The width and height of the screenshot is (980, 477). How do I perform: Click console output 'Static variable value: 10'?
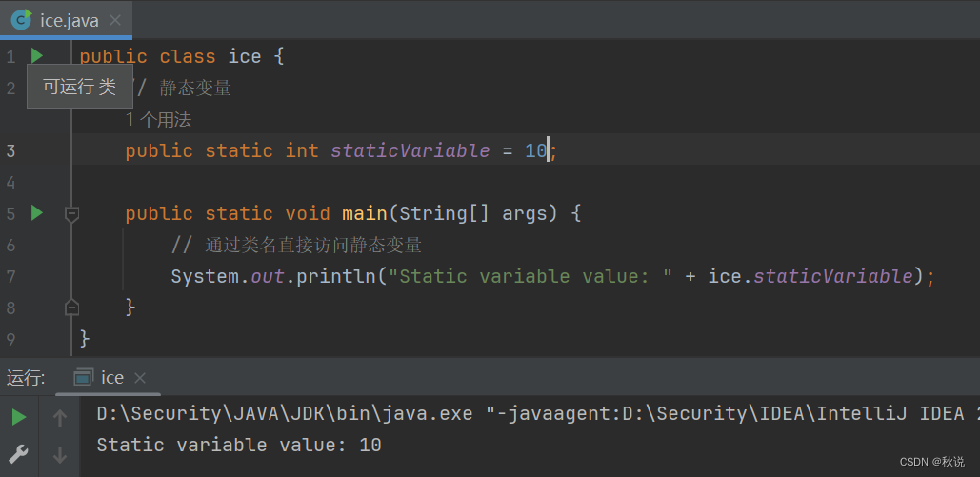click(x=239, y=446)
